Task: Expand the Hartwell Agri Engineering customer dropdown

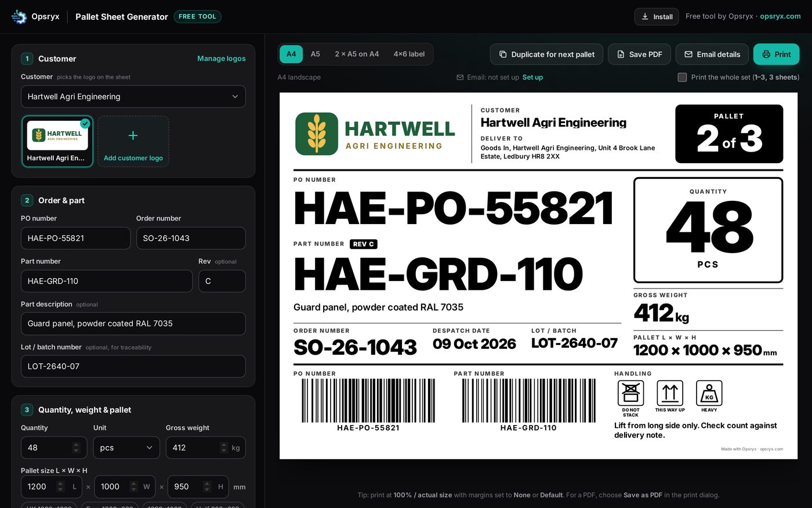Action: tap(133, 96)
